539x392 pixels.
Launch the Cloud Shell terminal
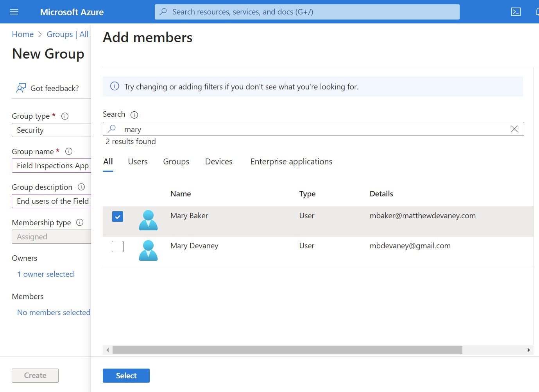coord(516,12)
